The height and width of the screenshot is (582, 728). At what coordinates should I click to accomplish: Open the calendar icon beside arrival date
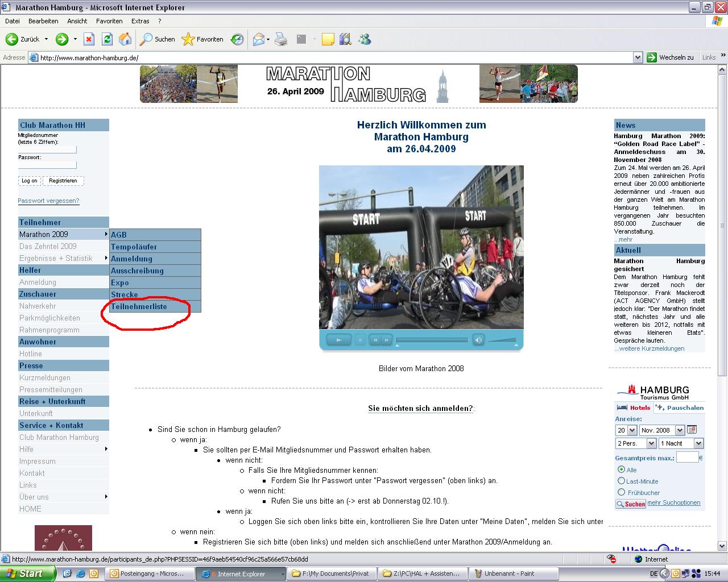(692, 430)
